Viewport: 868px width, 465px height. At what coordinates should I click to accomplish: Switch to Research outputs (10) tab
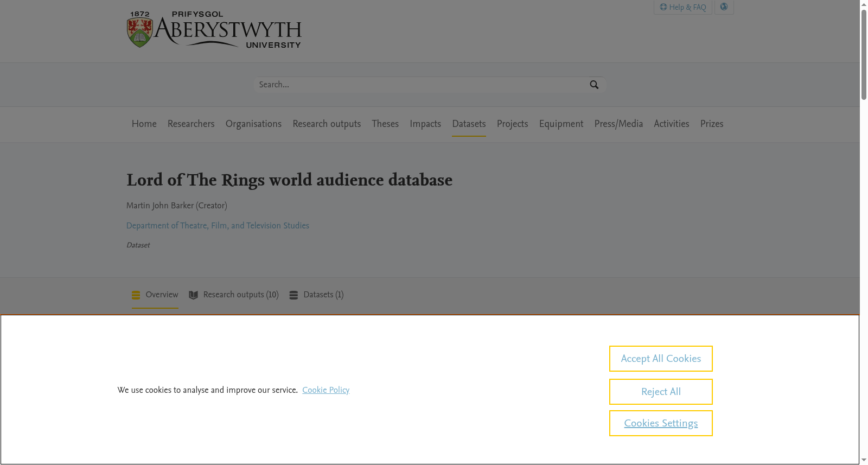coord(234,295)
